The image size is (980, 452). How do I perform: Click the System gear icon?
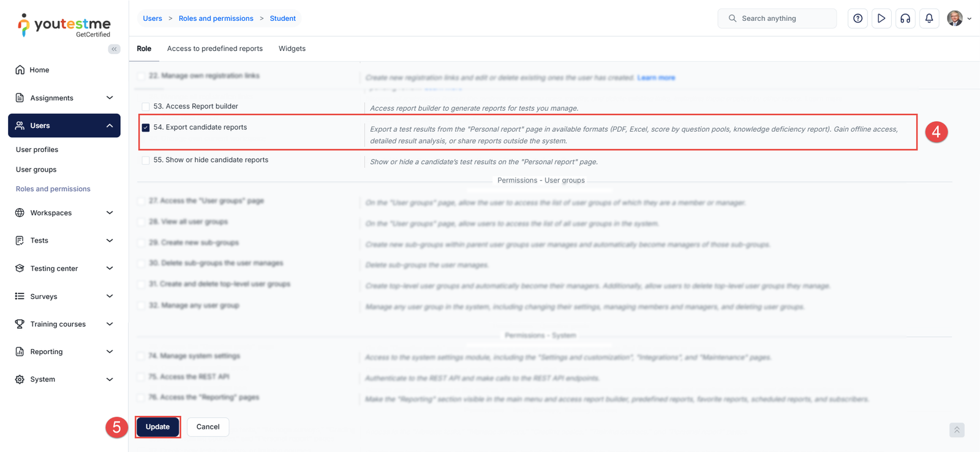pyautogui.click(x=20, y=380)
